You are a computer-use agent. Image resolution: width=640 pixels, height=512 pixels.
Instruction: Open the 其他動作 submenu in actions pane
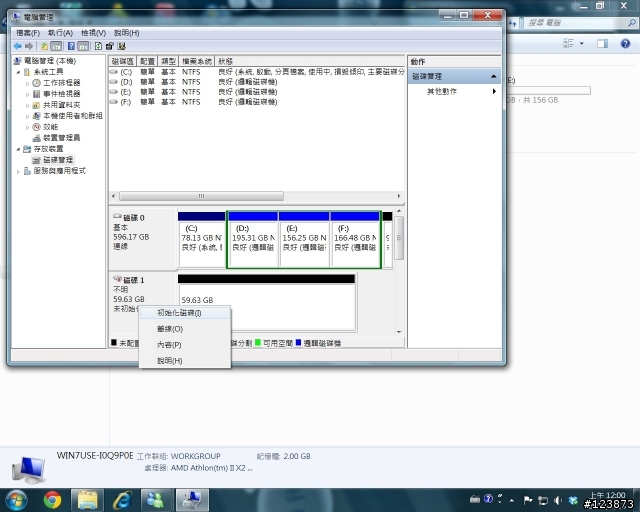coord(454,91)
